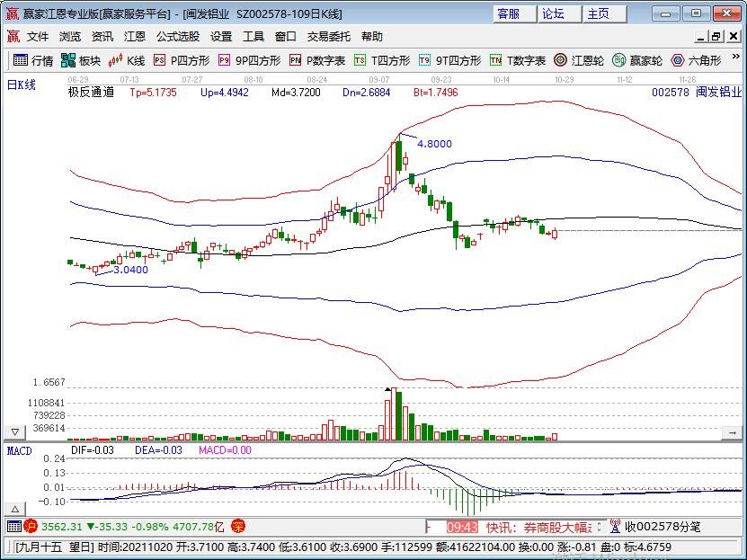Open the 江恩 menu
Viewport: 747px width, 560px height.
[x=134, y=37]
